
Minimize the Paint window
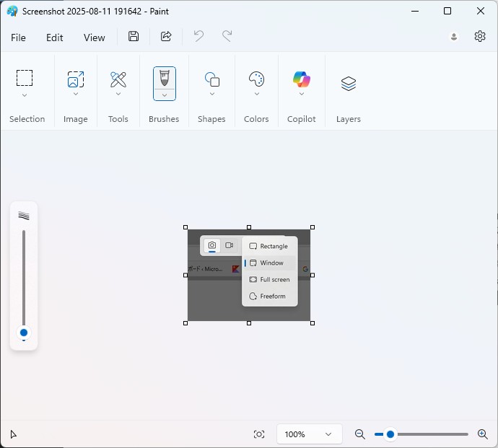tap(415, 11)
